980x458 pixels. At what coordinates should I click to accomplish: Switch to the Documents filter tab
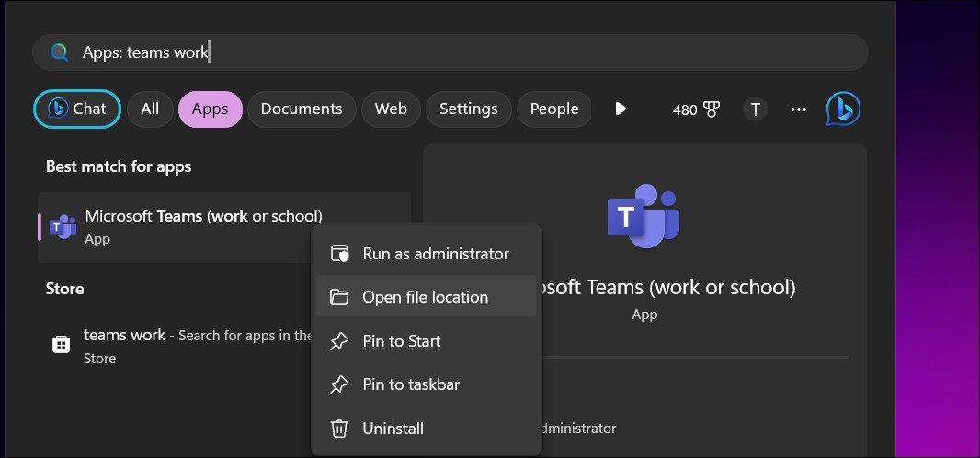tap(301, 109)
